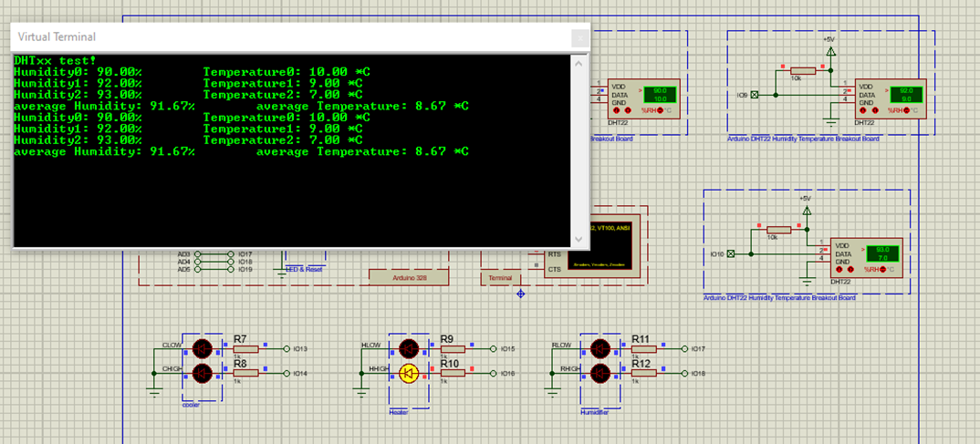Viewport: 980px width, 444px height.
Task: Select the CHIGH LED in cooler group
Action: (202, 374)
